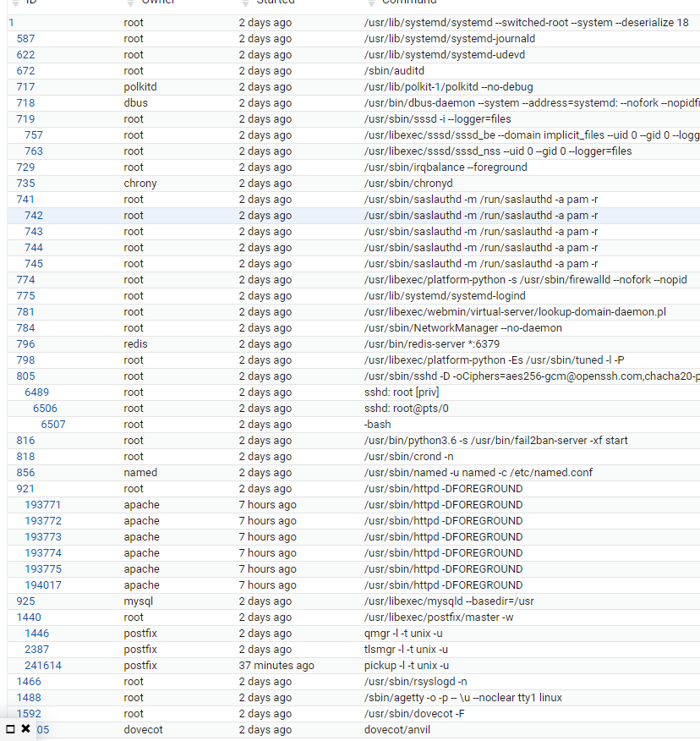Click the '37 minutes ago' started time
Viewport: 700px width, 741px height.
(x=276, y=666)
